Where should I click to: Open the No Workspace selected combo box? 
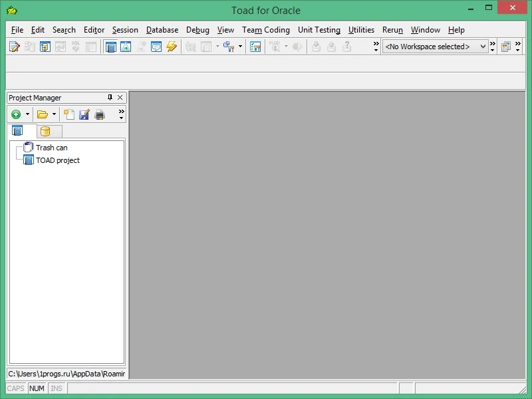pyautogui.click(x=435, y=47)
